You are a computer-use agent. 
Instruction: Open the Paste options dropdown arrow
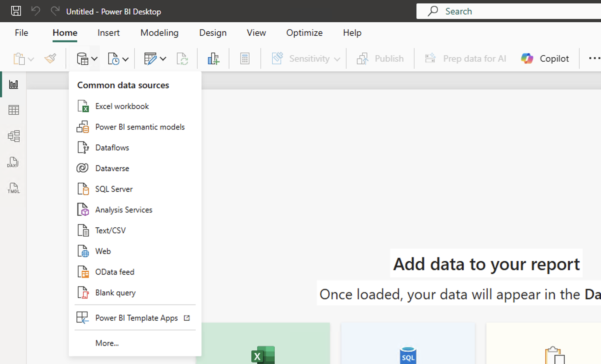31,59
